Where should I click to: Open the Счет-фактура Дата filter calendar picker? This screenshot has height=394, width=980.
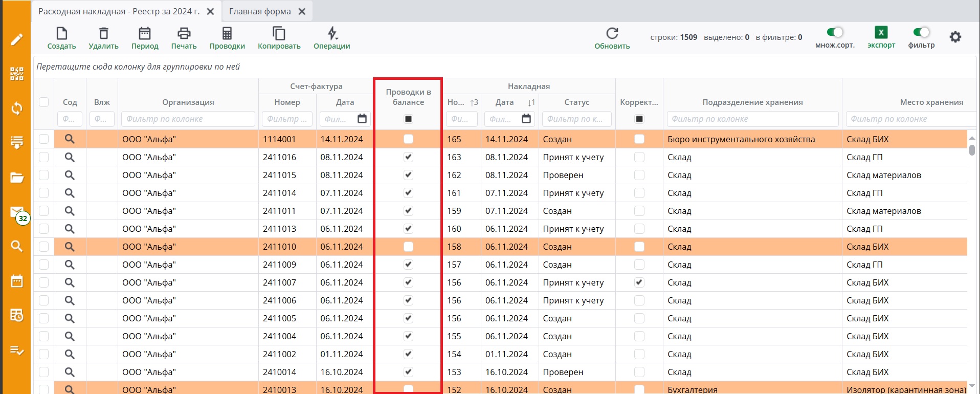362,119
